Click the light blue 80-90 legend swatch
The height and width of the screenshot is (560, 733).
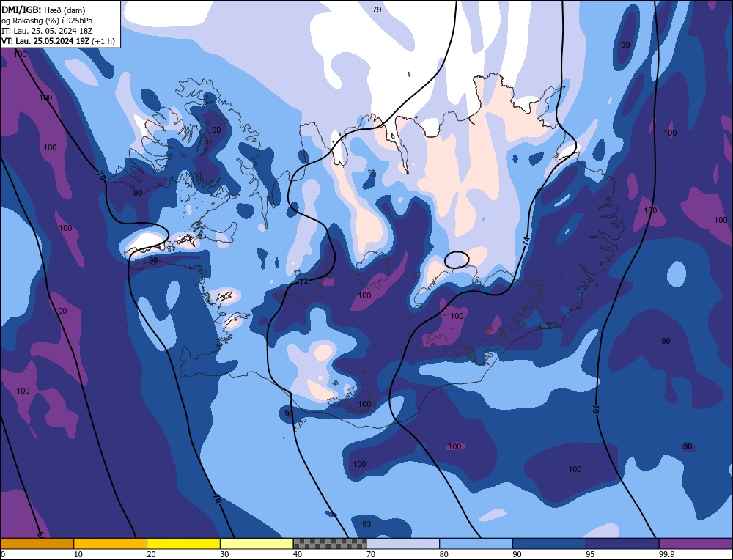point(476,543)
